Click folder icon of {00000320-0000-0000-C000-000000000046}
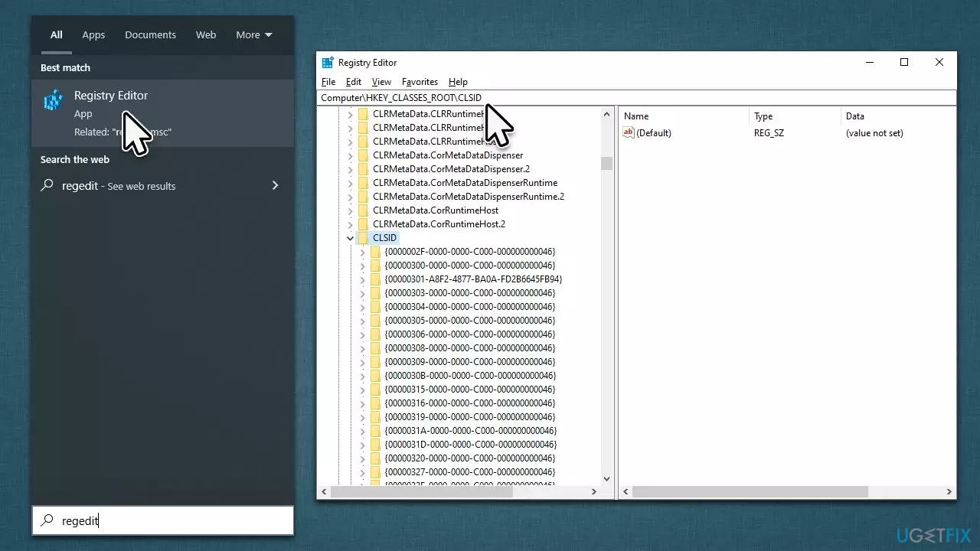980x551 pixels. coord(375,458)
